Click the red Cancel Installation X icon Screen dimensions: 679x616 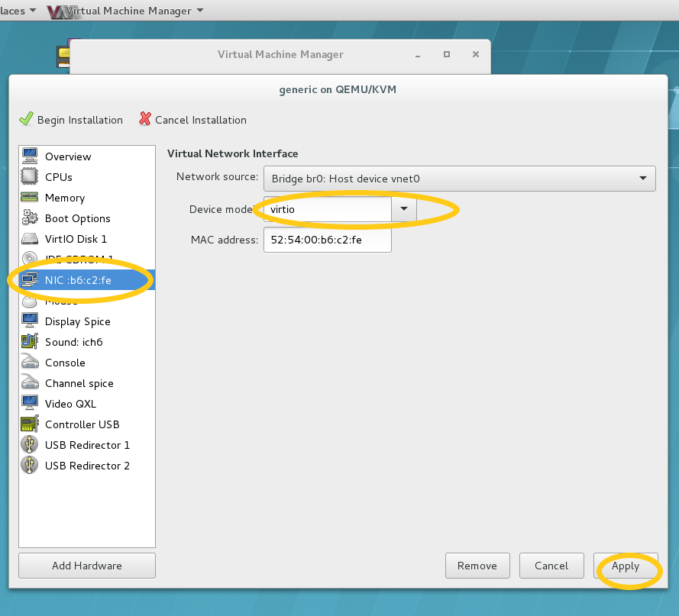point(145,119)
